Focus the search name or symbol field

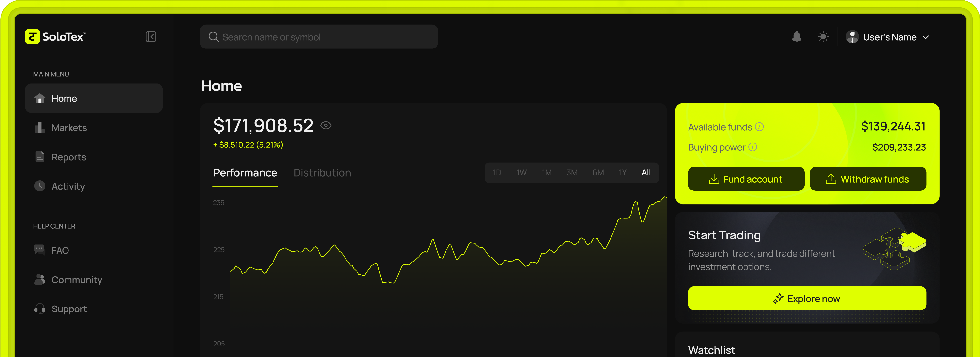click(x=319, y=37)
